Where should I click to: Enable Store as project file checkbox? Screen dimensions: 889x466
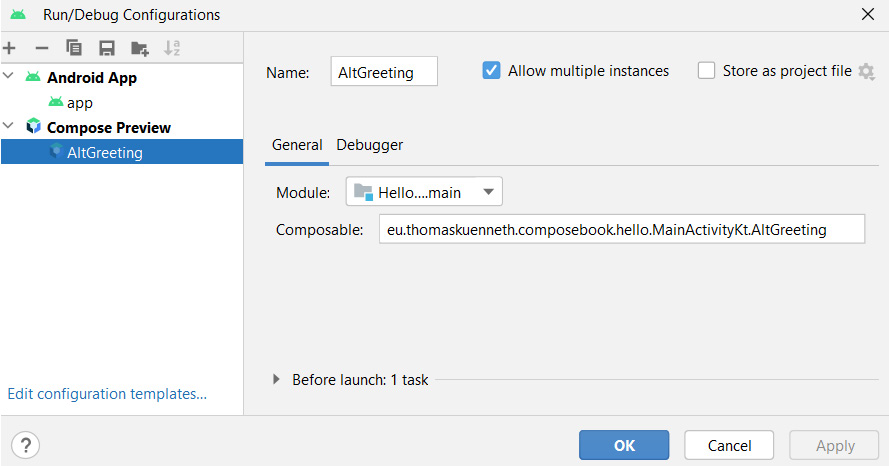pos(706,71)
